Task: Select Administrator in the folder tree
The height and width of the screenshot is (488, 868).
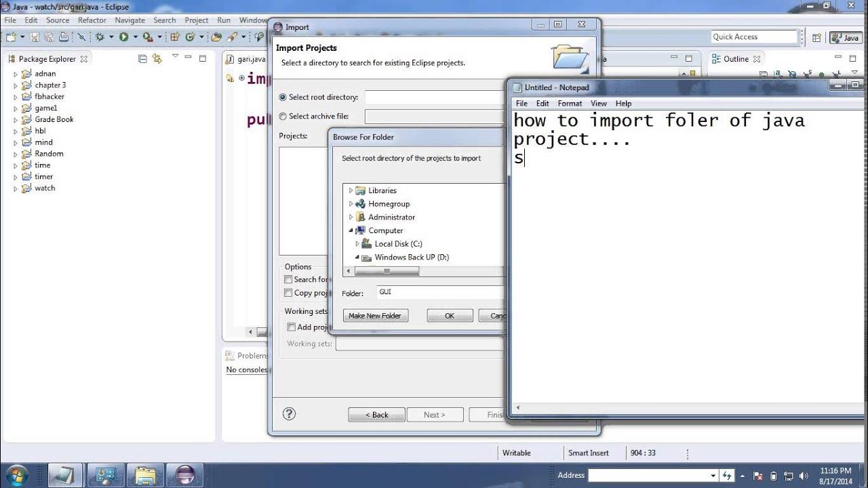Action: pos(391,217)
